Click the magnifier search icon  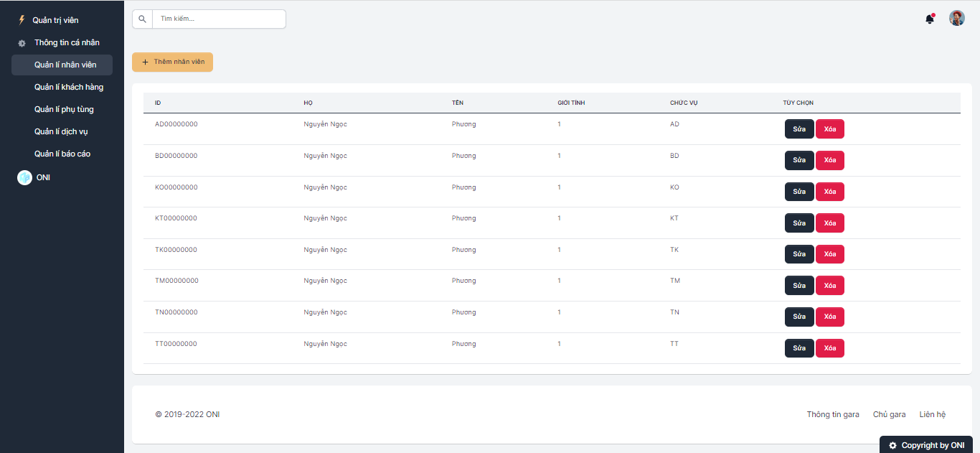[142, 19]
